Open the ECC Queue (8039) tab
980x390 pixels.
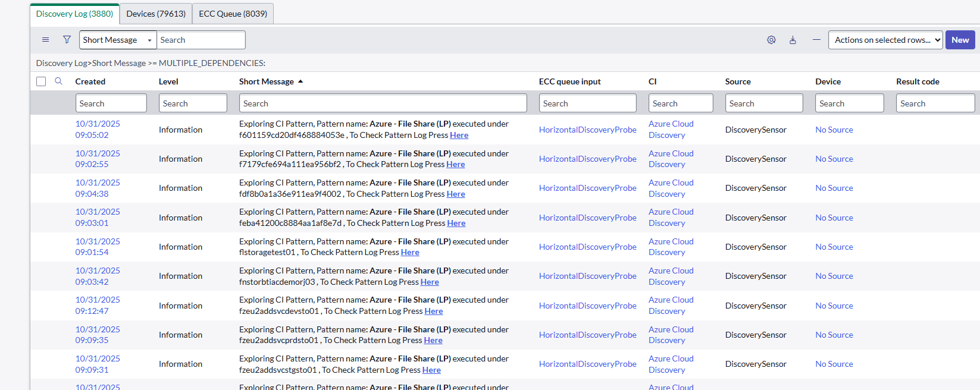click(233, 14)
